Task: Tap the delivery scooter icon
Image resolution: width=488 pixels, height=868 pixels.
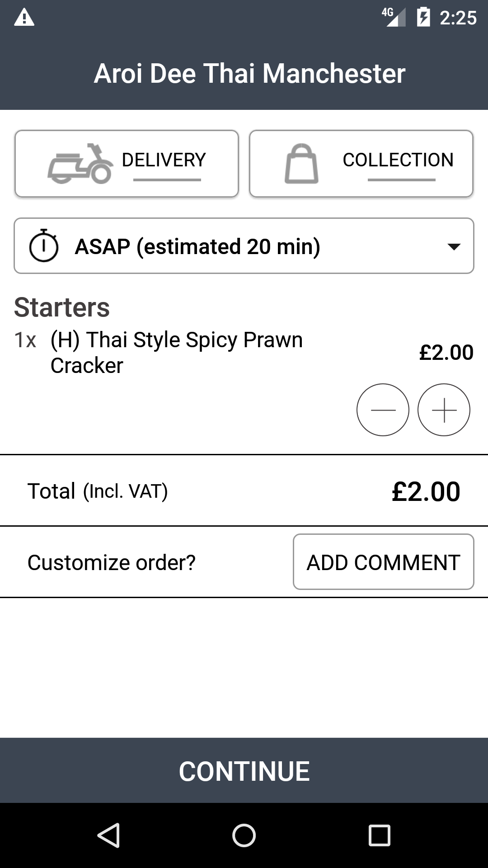Action: (x=80, y=164)
